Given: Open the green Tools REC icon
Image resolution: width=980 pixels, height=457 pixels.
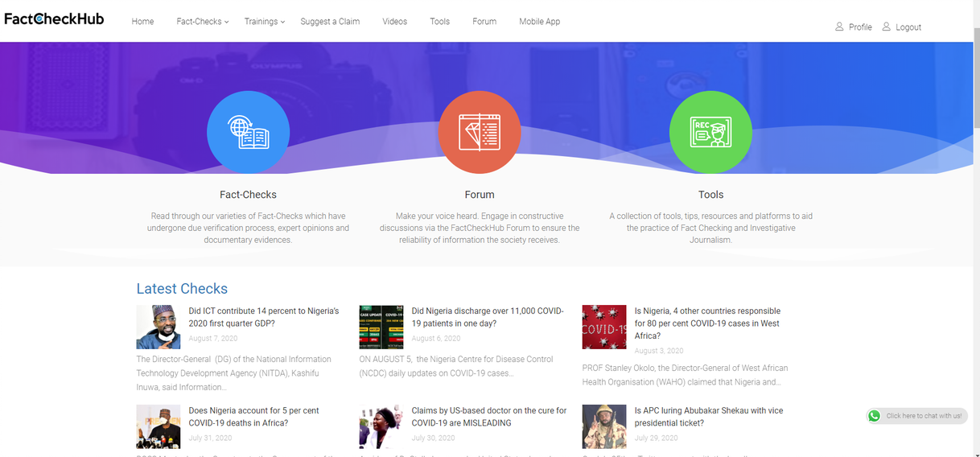Looking at the screenshot, I should click(710, 132).
